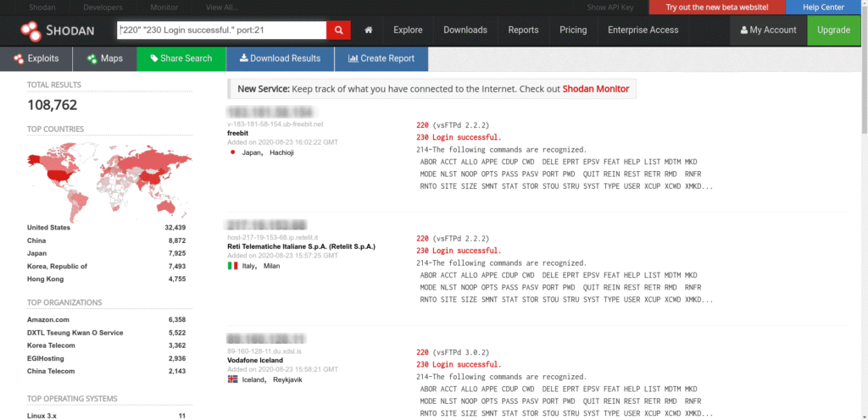Click the Hachioji city link
The image size is (868, 420).
[x=281, y=152]
